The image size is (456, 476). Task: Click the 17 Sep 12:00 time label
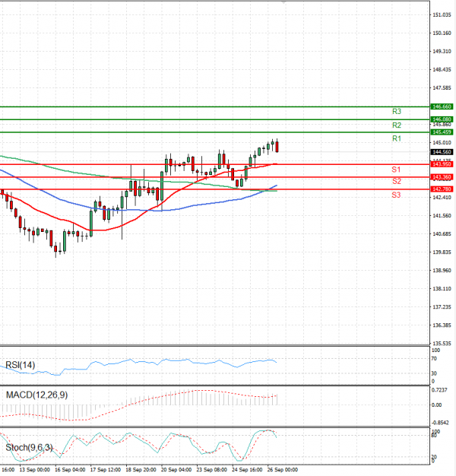(106, 470)
